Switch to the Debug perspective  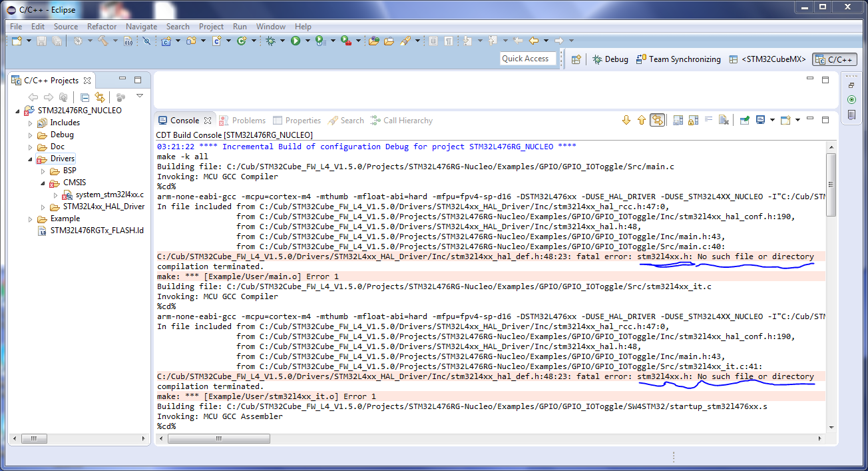pos(610,59)
